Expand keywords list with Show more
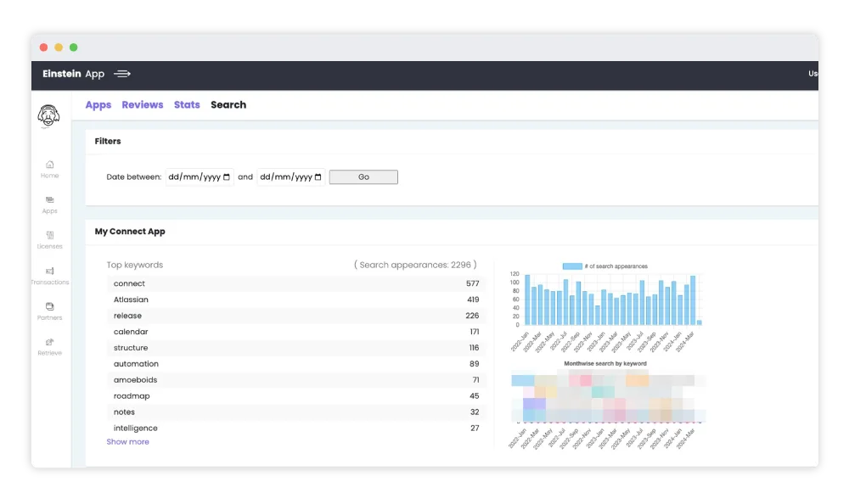Image resolution: width=849 pixels, height=504 pixels. point(127,442)
